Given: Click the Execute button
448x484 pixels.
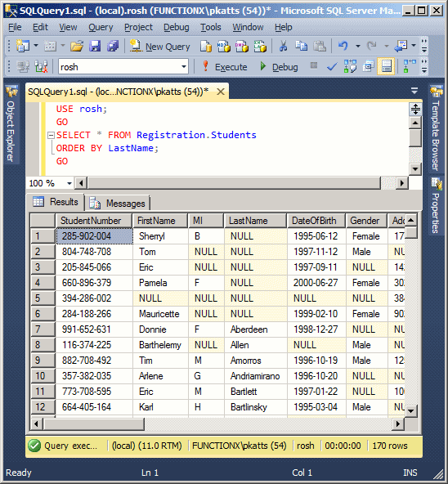Looking at the screenshot, I should tap(225, 67).
